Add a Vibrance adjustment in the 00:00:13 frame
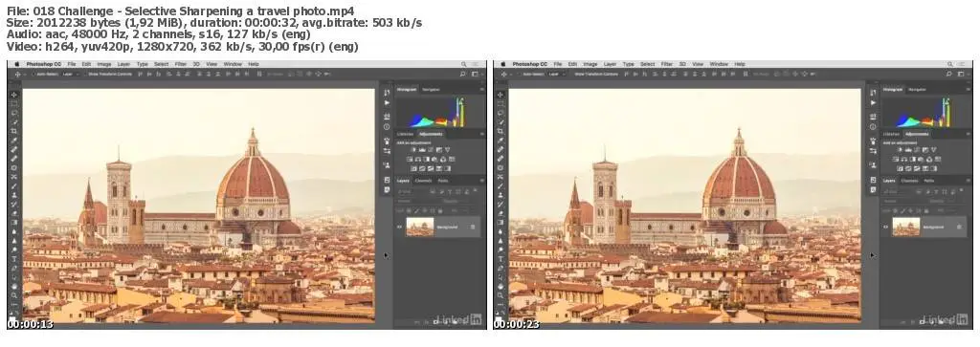The image size is (980, 347). [x=448, y=149]
